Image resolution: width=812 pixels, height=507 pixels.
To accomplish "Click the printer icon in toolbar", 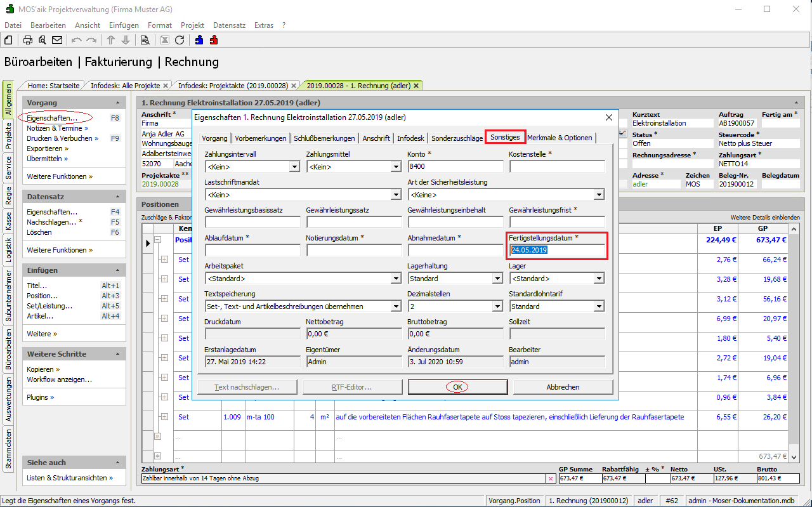I will click(x=28, y=40).
